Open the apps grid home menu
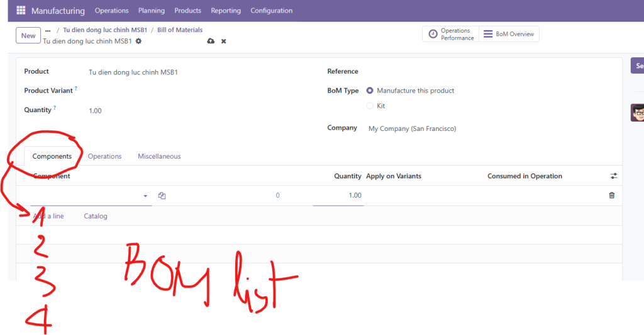Image resolution: width=644 pixels, height=335 pixels. [21, 11]
